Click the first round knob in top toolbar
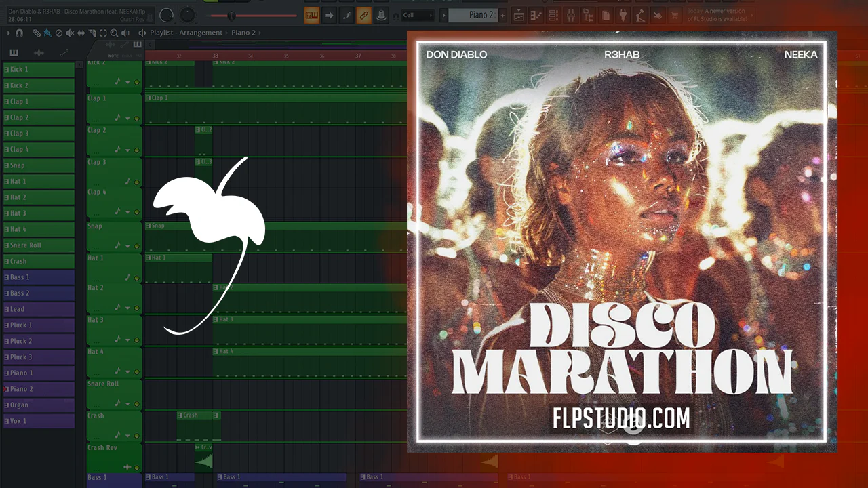This screenshot has width=868, height=488. point(167,15)
